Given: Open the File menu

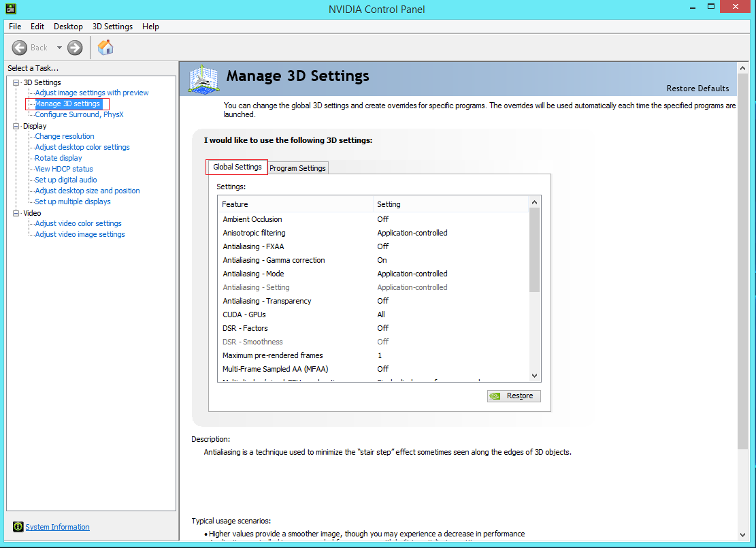Looking at the screenshot, I should [x=15, y=27].
